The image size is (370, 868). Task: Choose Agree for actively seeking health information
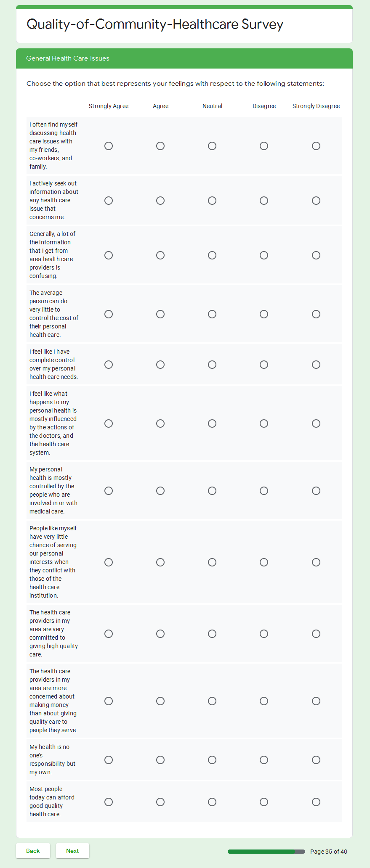[x=160, y=201]
